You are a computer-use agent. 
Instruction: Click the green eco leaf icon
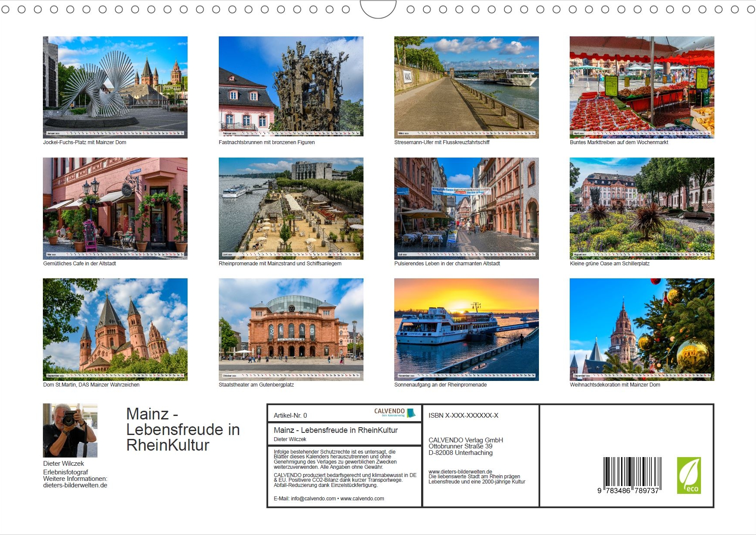point(689,475)
